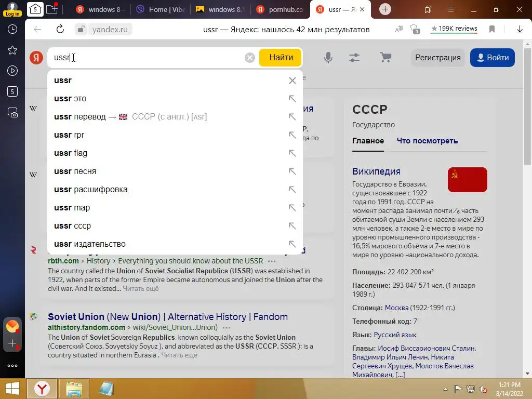Open File Explorer in the taskbar
The image size is (532, 399).
(74, 389)
